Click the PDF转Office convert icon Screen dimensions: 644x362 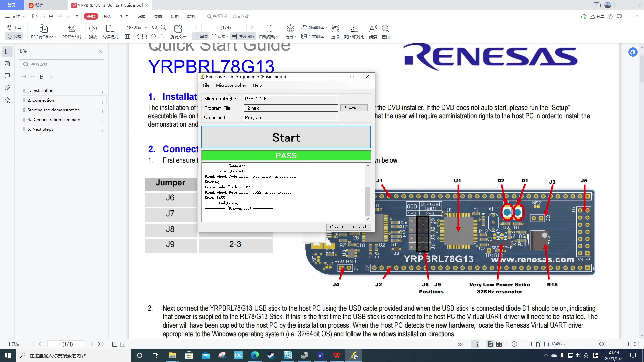(x=43, y=28)
